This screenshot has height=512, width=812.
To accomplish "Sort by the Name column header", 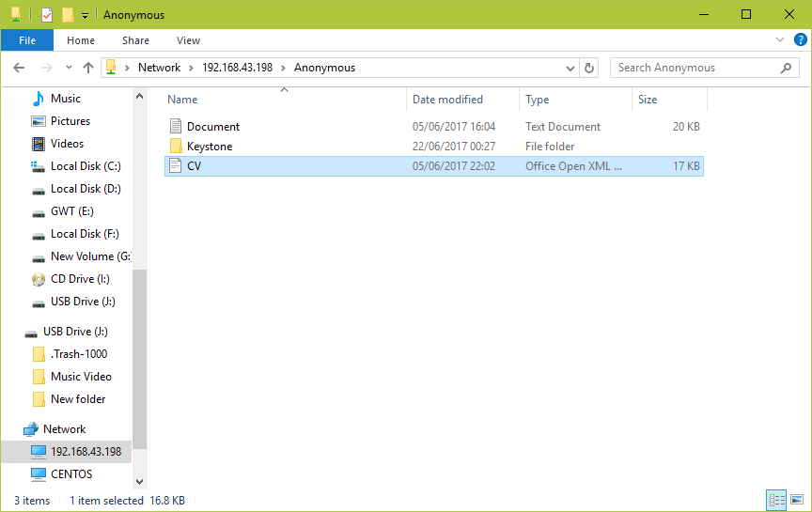I will pos(182,100).
